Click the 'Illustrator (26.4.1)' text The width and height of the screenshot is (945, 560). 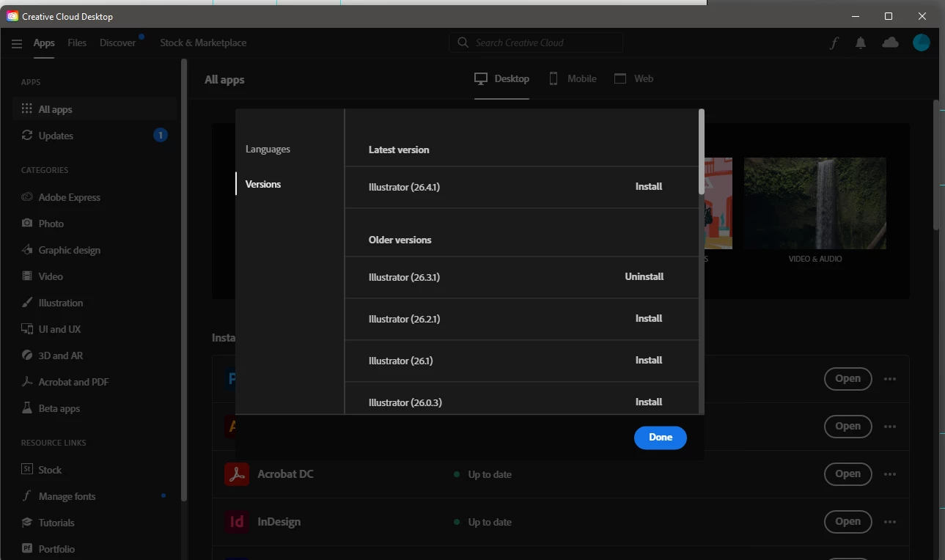click(x=404, y=187)
